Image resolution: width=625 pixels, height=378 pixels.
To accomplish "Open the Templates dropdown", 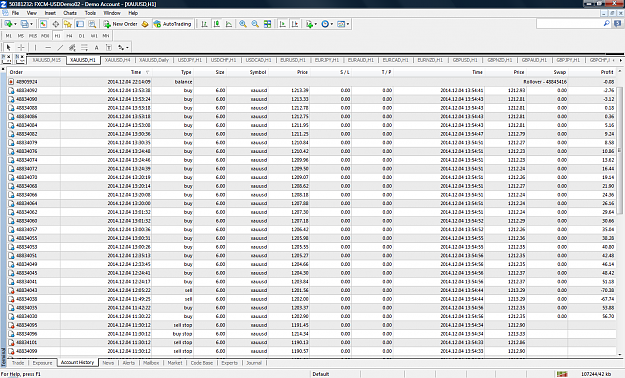I will pos(343,24).
